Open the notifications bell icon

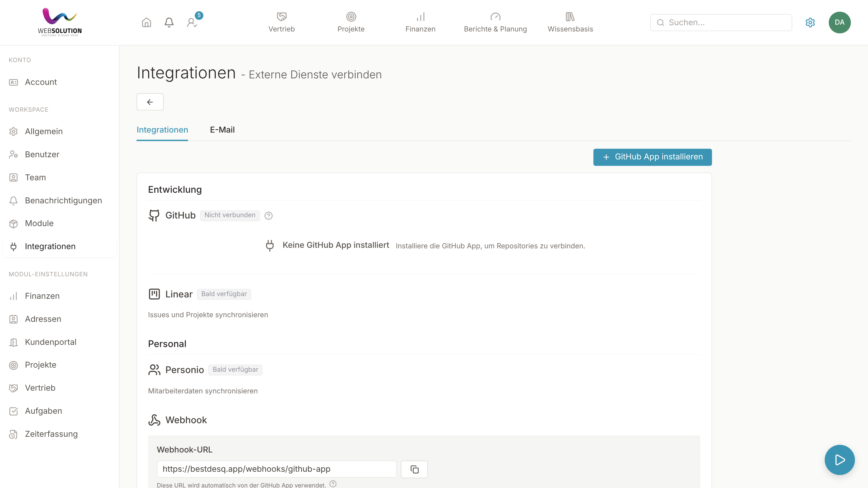click(x=169, y=23)
